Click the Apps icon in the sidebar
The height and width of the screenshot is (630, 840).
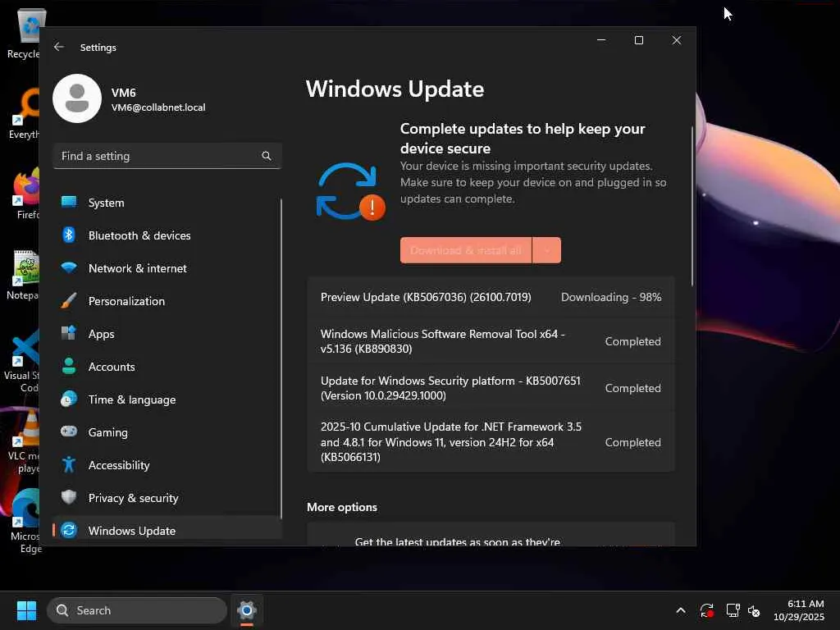(x=69, y=333)
